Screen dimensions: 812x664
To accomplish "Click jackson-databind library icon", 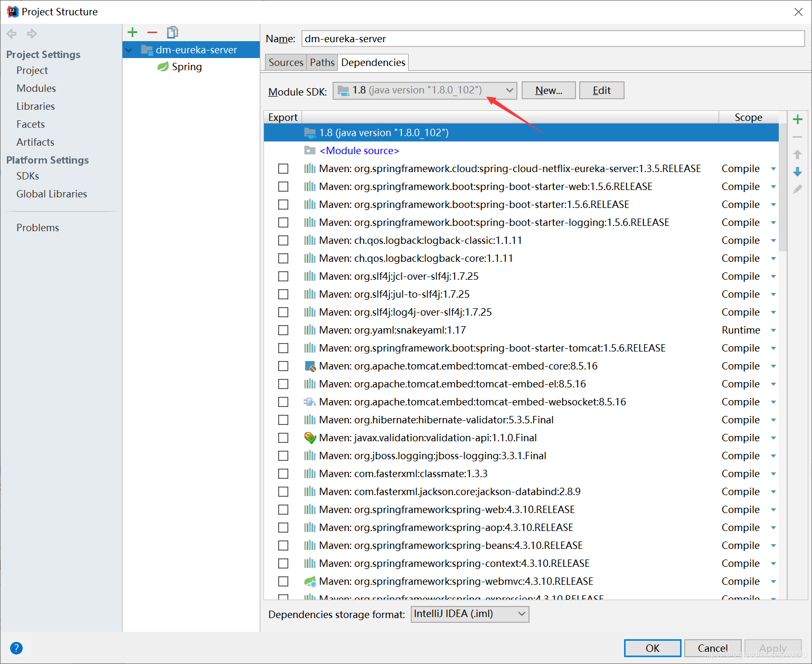I will (x=310, y=491).
